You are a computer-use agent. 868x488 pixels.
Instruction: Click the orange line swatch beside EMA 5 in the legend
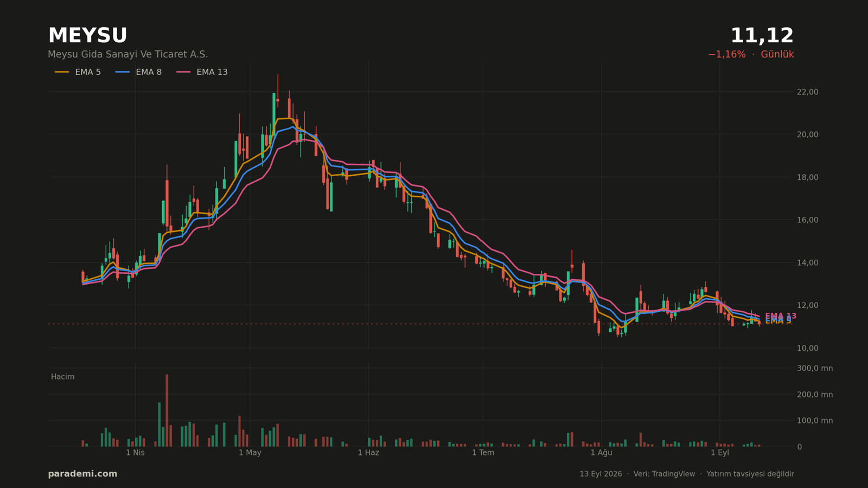tap(62, 72)
